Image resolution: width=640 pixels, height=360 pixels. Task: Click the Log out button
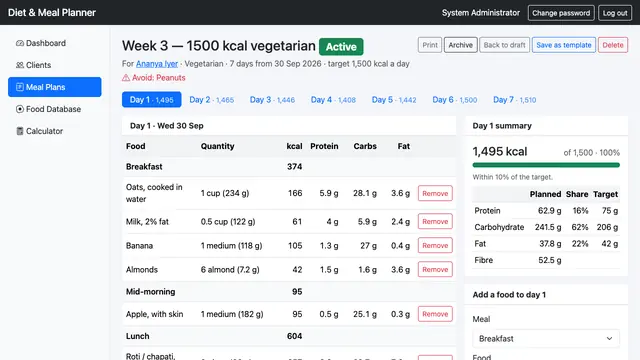(x=615, y=13)
